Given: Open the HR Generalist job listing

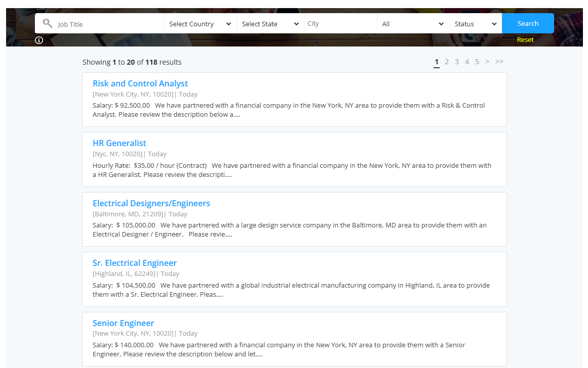Looking at the screenshot, I should (119, 143).
